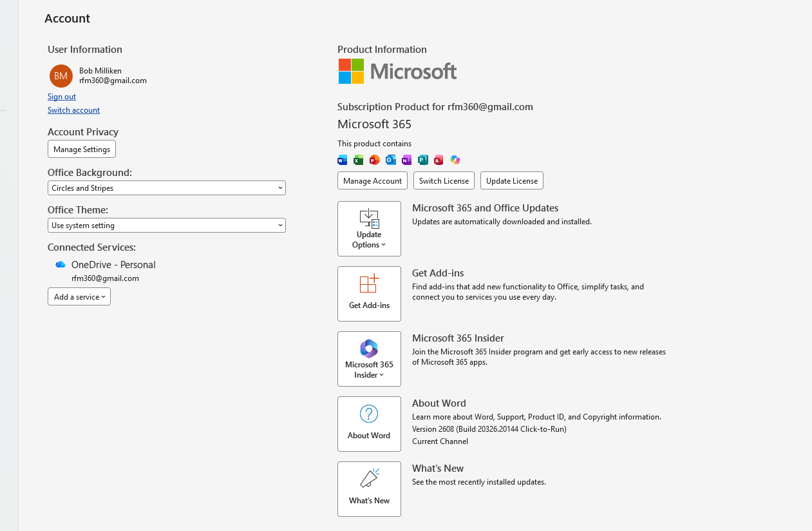This screenshot has width=812, height=531.
Task: Click the Connected Services heading
Action: coord(91,247)
